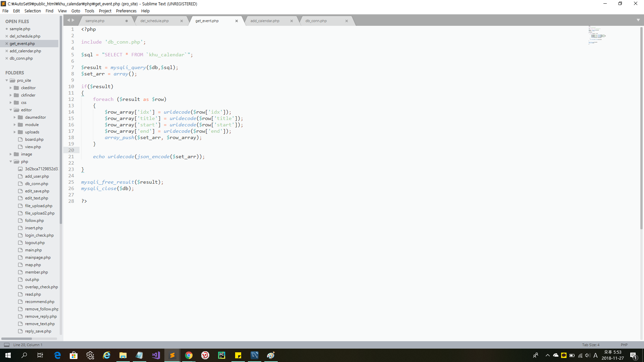The image size is (644, 362).
Task: Open the tab list dropdown arrow
Action: (x=638, y=20)
